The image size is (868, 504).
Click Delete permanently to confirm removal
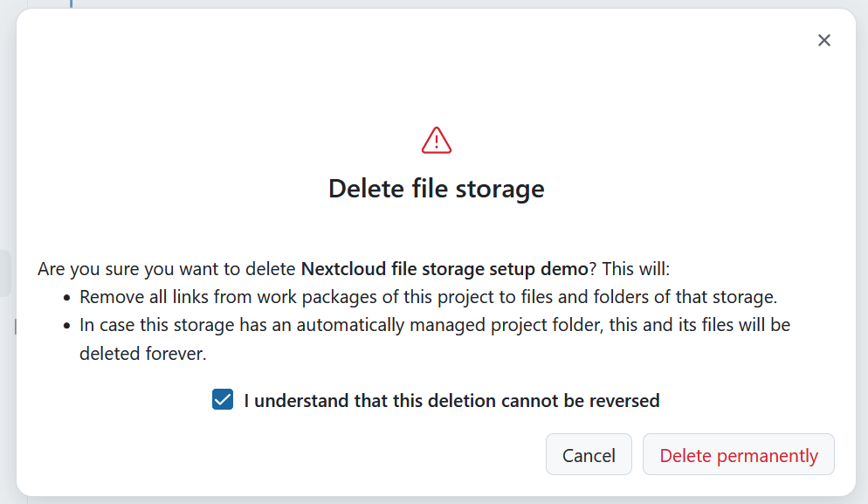[738, 454]
